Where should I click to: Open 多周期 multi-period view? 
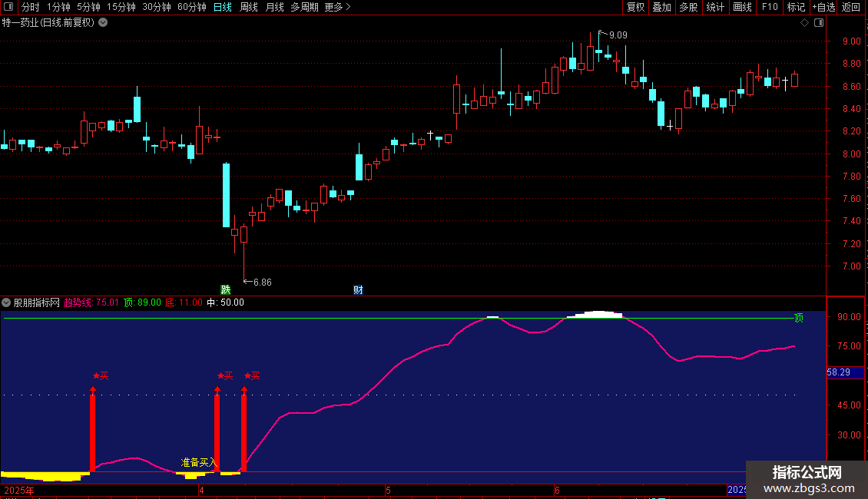point(304,7)
